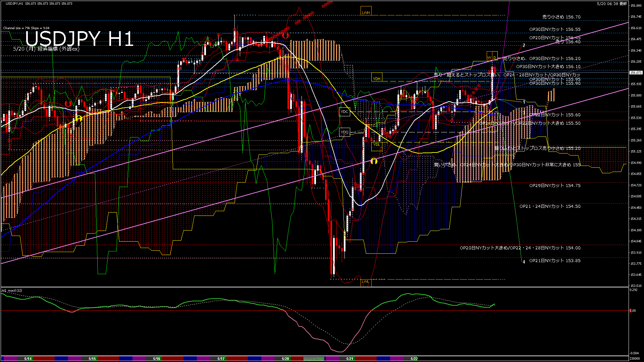Select the YDC label box
Screen dimensions: 644x362
point(344,112)
